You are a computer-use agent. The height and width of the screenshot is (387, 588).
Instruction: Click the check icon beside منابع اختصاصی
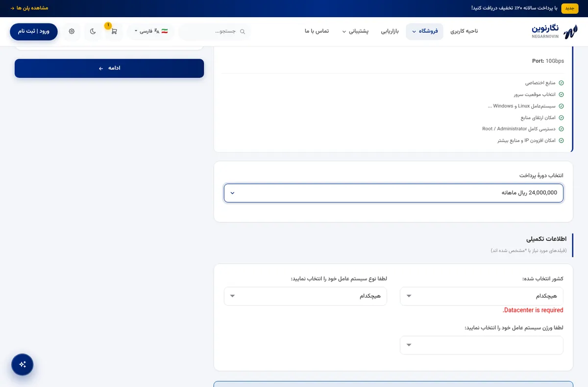[561, 83]
